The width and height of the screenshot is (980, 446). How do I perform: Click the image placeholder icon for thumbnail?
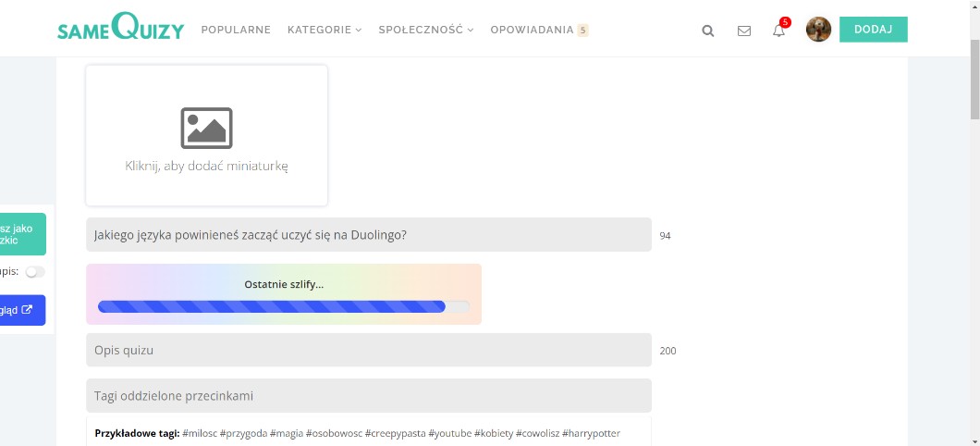coord(206,128)
